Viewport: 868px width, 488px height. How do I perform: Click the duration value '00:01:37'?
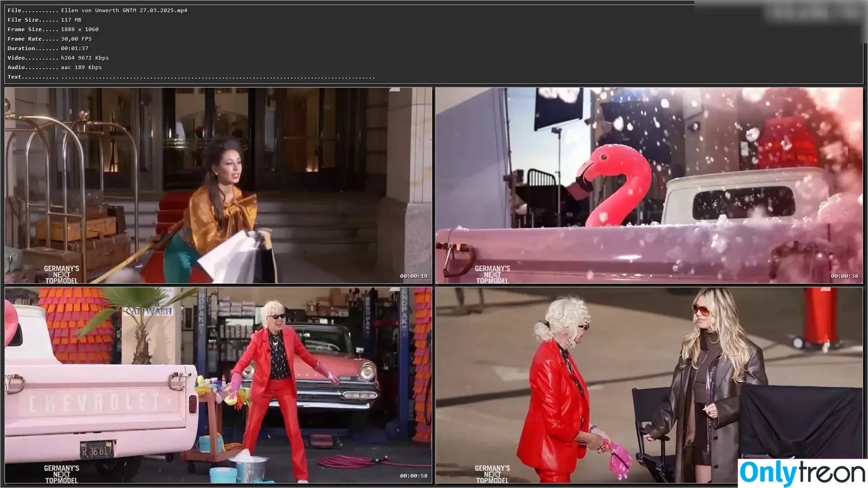pos(75,48)
